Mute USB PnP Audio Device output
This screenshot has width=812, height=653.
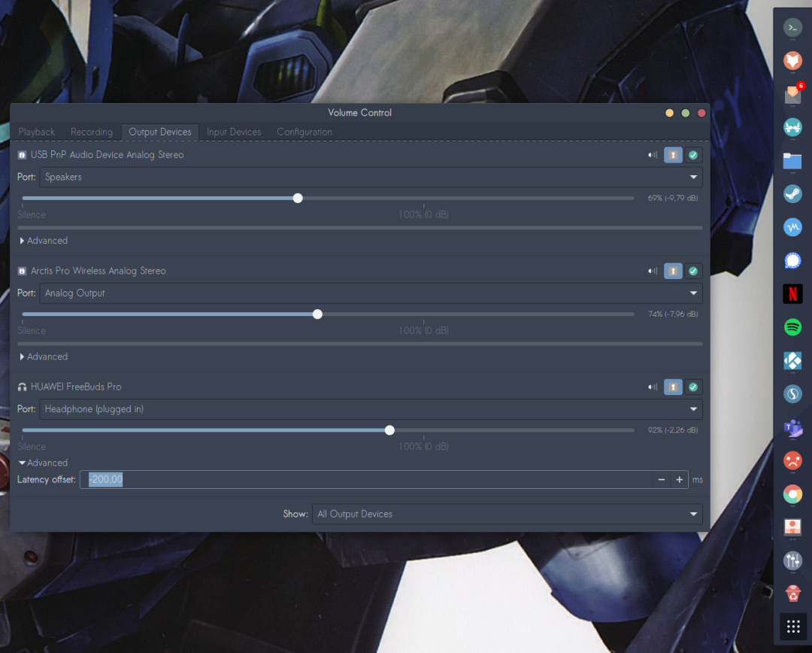click(653, 155)
